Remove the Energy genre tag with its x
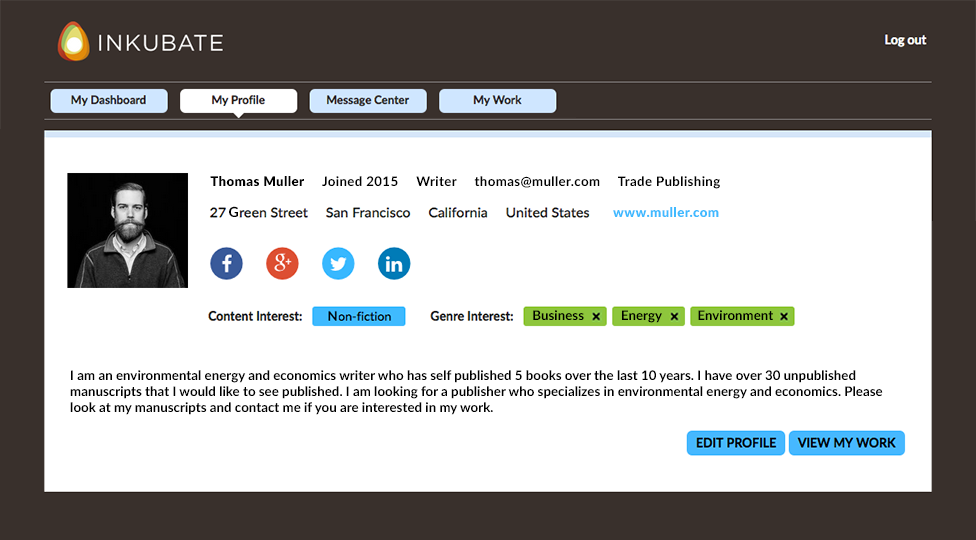 coord(674,317)
